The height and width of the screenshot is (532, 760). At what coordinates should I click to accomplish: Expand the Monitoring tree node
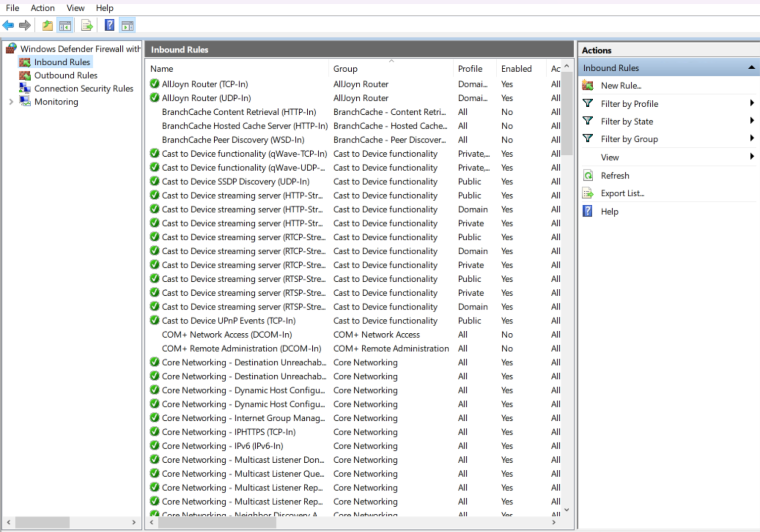(10, 101)
